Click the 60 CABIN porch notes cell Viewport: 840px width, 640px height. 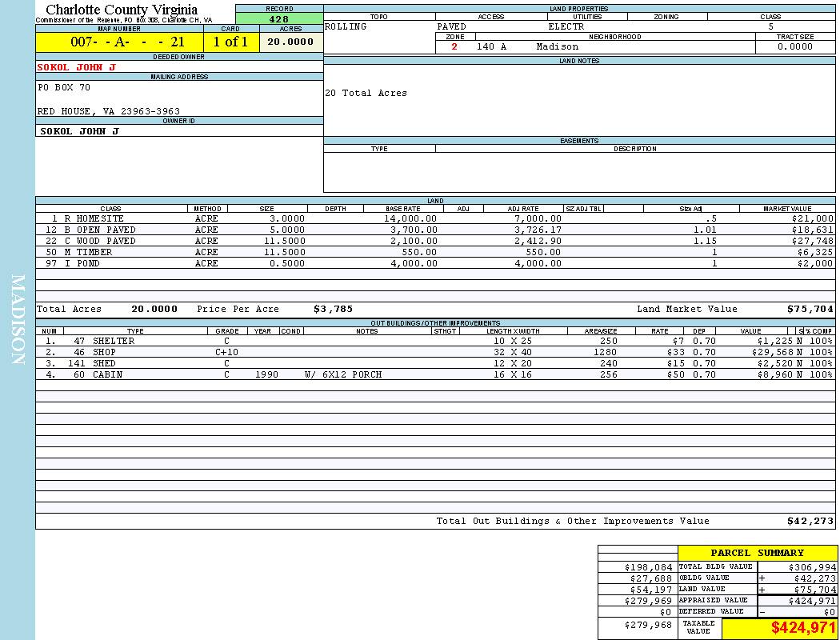(x=343, y=374)
